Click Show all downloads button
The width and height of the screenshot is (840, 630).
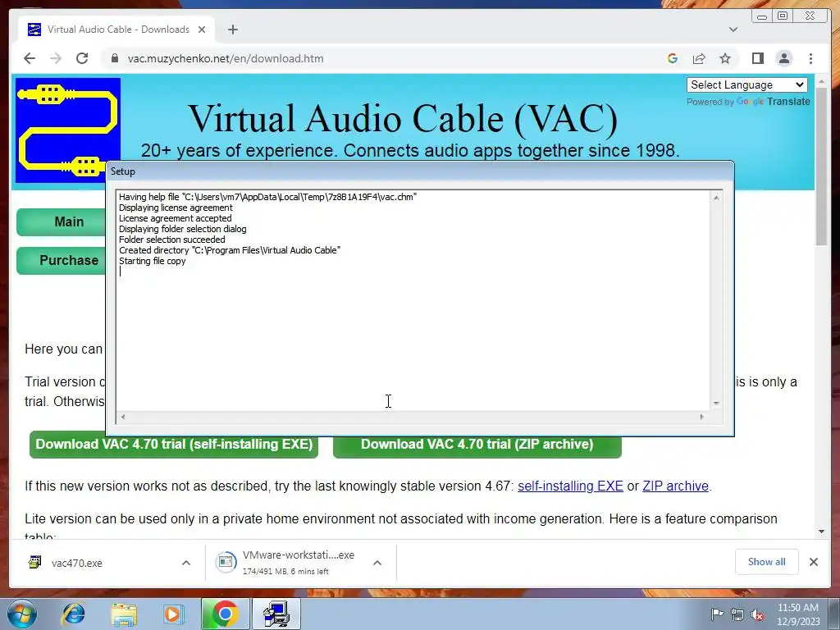point(767,562)
